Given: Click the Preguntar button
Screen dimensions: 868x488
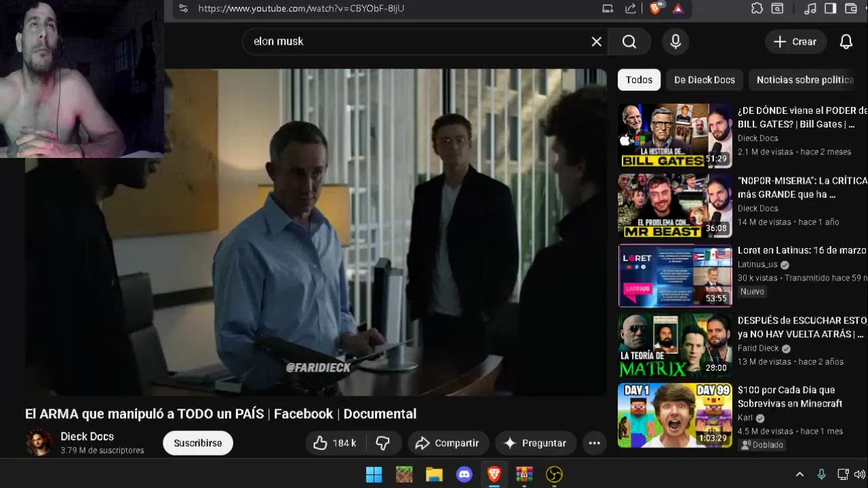Looking at the screenshot, I should (x=535, y=443).
